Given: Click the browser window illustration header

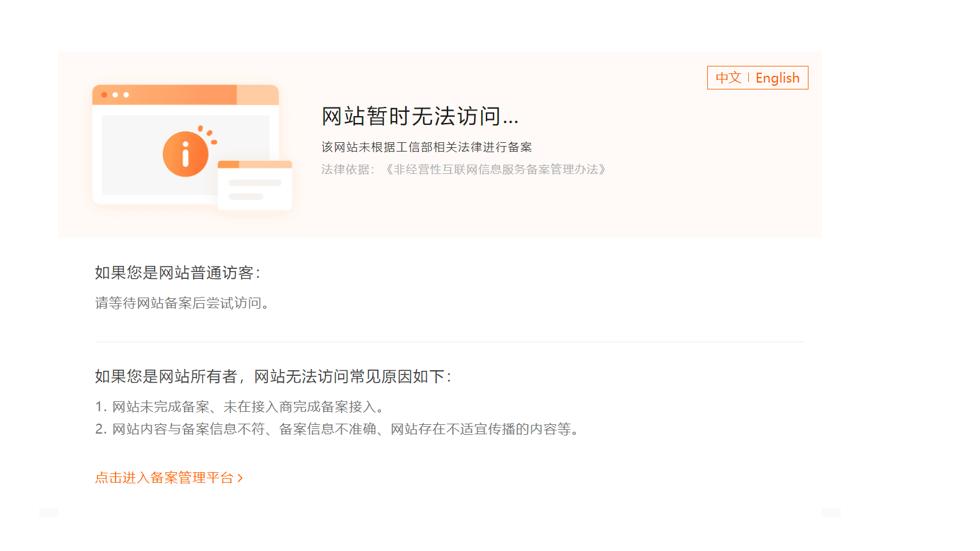Looking at the screenshot, I should (x=185, y=95).
